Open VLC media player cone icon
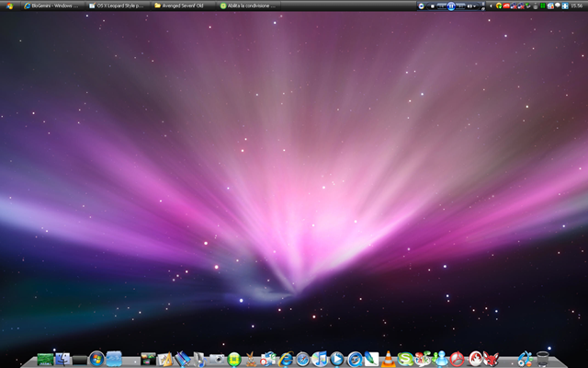588x368 pixels. click(388, 359)
